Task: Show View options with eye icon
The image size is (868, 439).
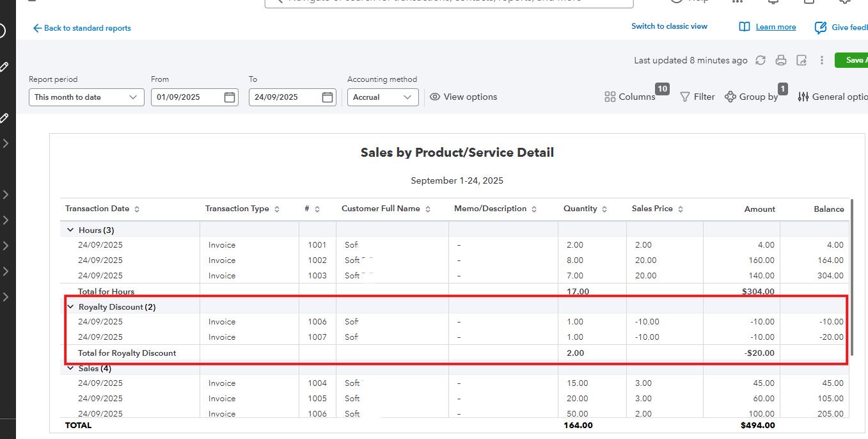Action: 464,97
